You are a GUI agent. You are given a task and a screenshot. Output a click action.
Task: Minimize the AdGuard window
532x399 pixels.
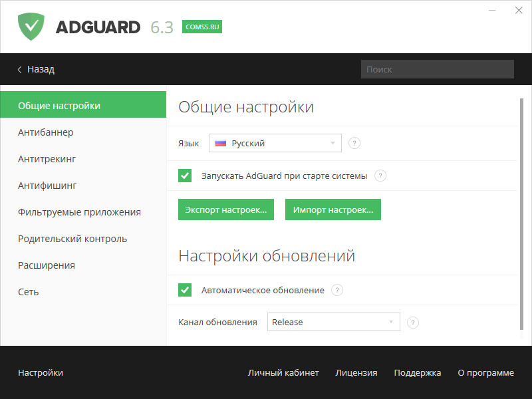pos(492,11)
